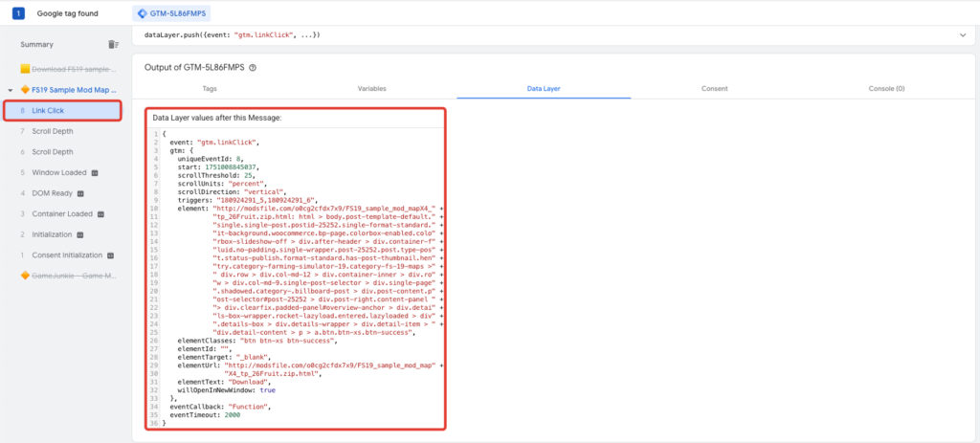Select event 8 Link Click

pyautogui.click(x=62, y=111)
